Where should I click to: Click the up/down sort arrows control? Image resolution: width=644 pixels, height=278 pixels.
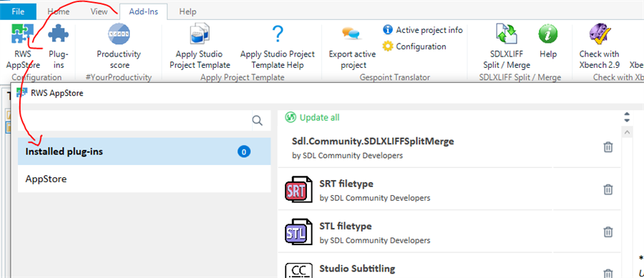point(627,117)
